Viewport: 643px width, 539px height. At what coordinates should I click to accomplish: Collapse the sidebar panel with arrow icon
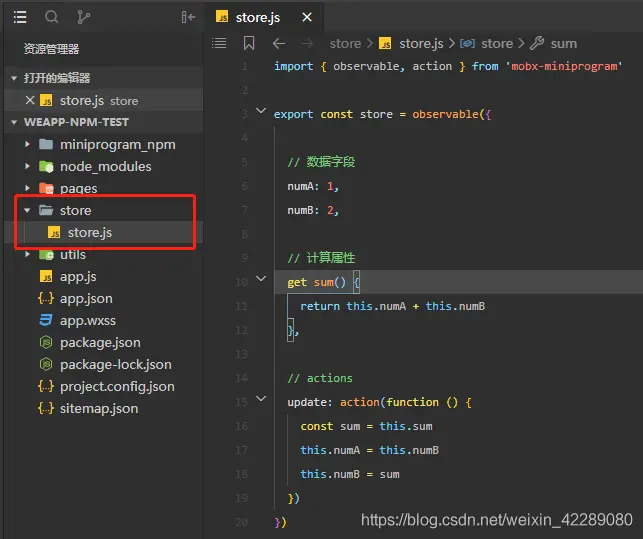click(x=188, y=17)
